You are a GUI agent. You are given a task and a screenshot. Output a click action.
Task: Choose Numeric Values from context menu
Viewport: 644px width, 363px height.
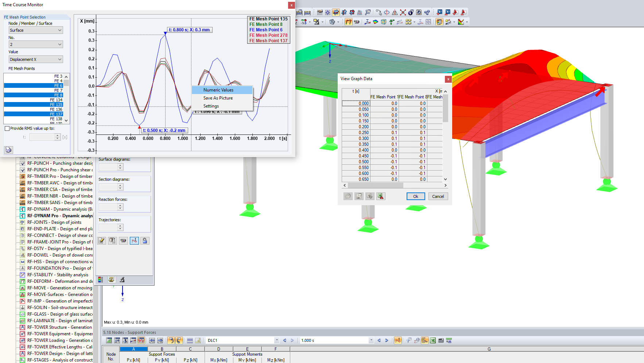click(222, 90)
